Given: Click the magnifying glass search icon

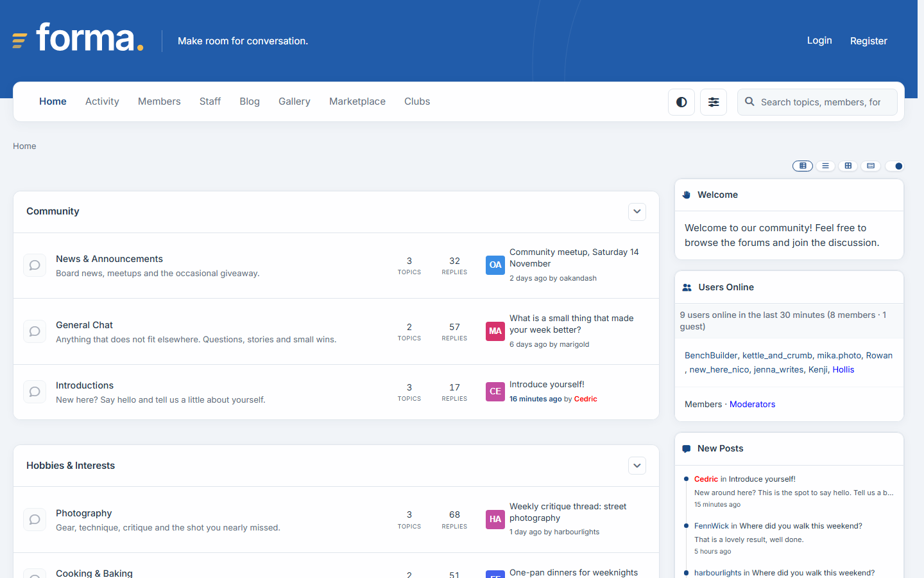Looking at the screenshot, I should (x=749, y=101).
